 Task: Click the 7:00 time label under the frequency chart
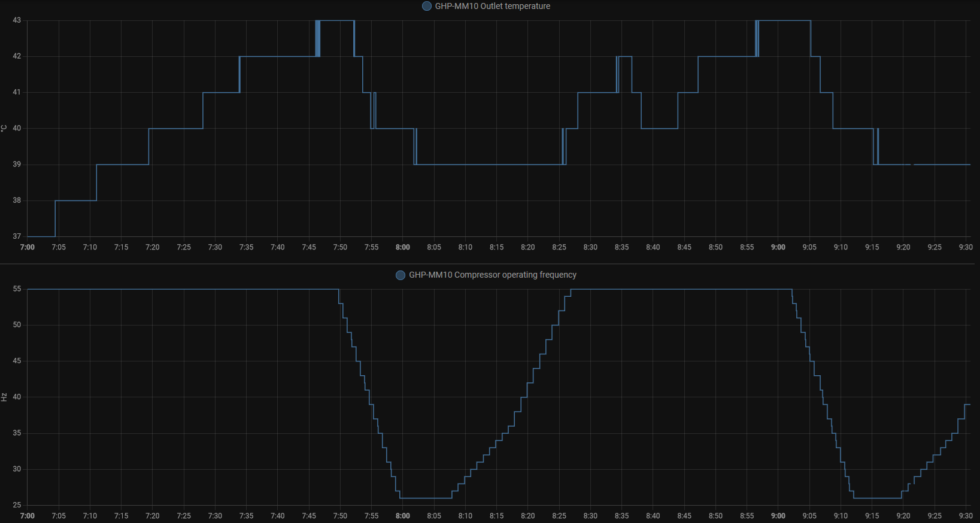pyautogui.click(x=28, y=516)
